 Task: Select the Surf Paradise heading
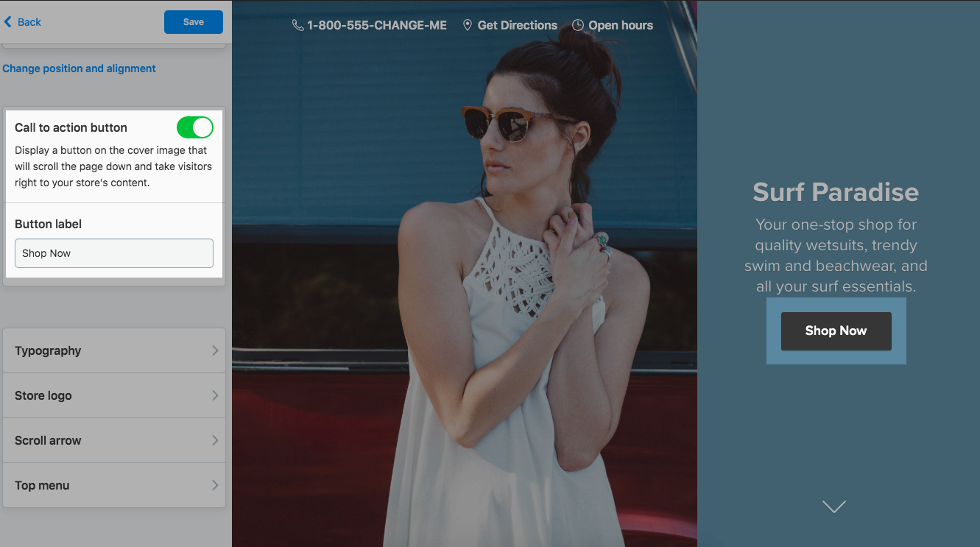click(x=836, y=192)
